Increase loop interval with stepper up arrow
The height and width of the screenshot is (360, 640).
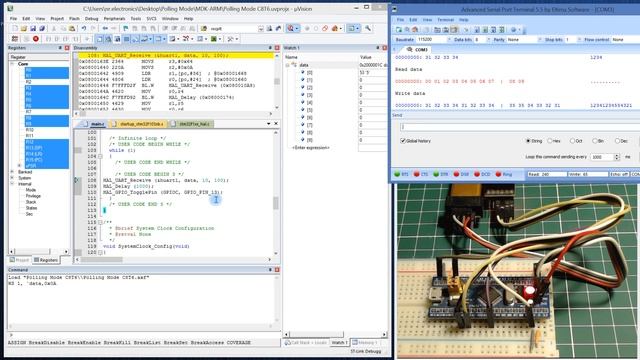pos(617,155)
